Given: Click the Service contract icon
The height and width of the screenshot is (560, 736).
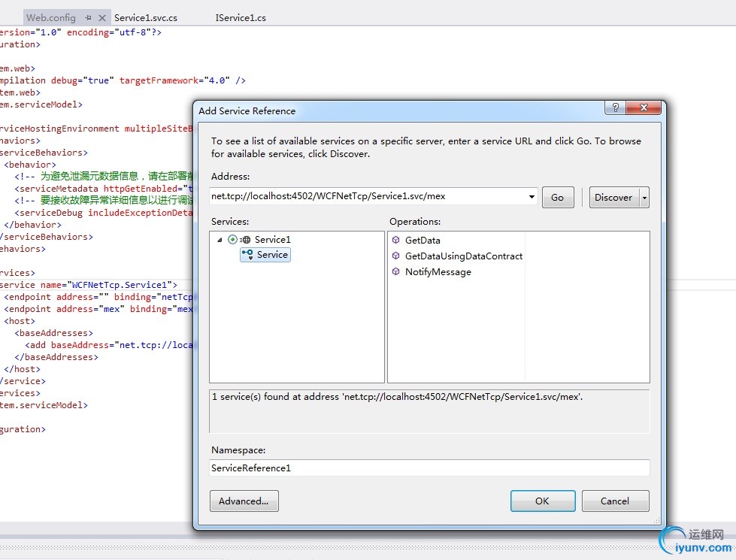Looking at the screenshot, I should coord(247,254).
